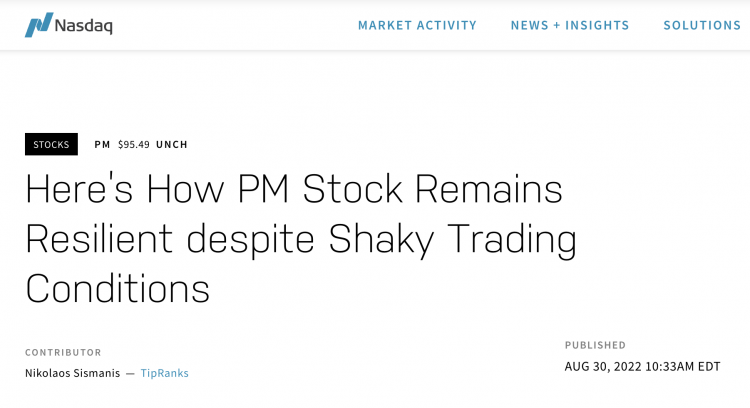Open author Nikolaos Sismanis profile

(x=72, y=373)
